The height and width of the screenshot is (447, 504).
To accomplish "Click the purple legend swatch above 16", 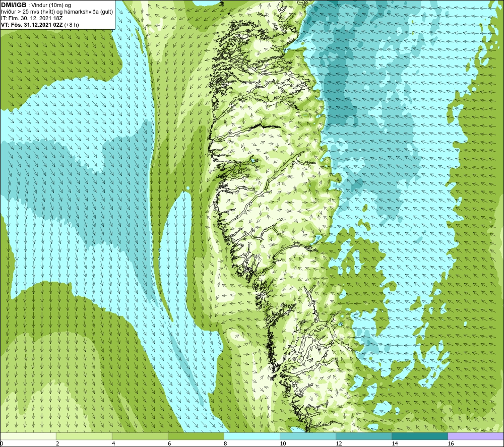I will 476,436.
